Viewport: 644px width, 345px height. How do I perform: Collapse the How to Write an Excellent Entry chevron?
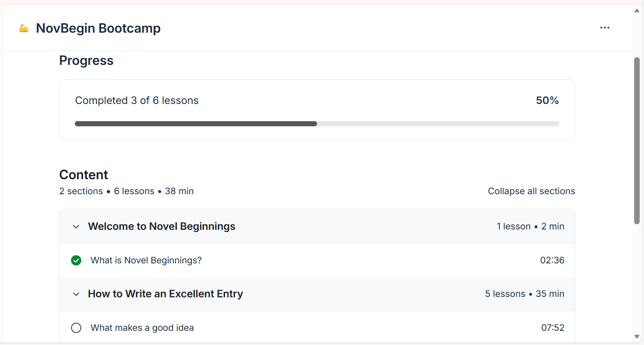click(x=76, y=294)
